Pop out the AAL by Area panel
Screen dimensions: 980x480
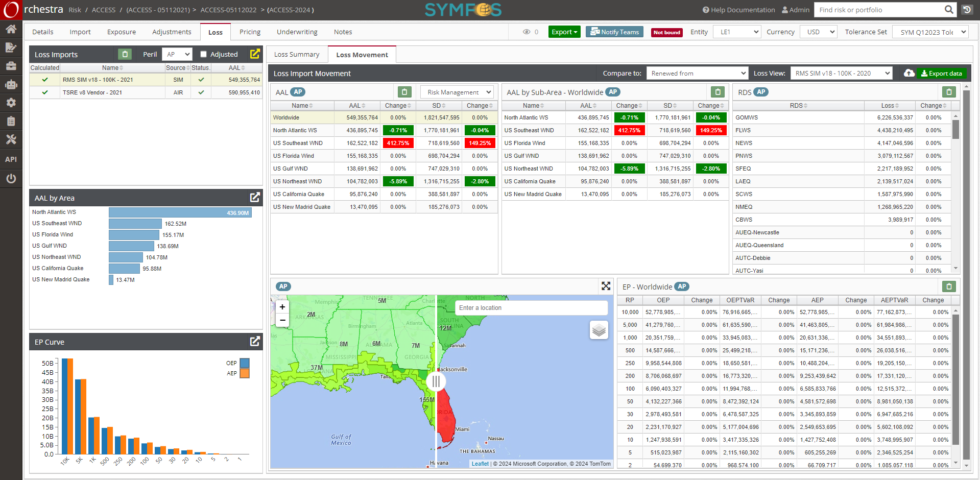point(255,198)
